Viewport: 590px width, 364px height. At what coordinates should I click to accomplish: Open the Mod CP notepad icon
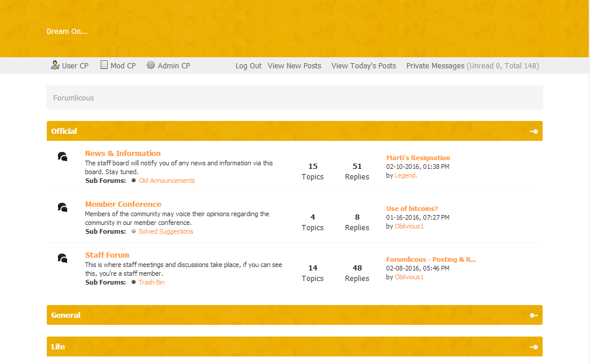pos(103,65)
